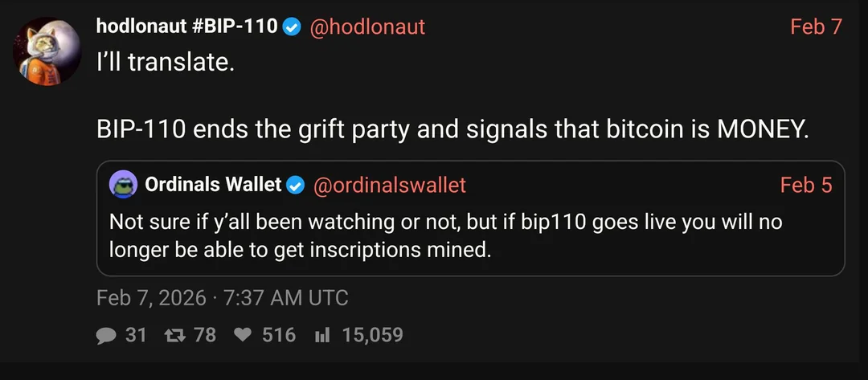Open the Ordinals Wallet display name
Viewport: 868px width, 380px height.
tap(213, 186)
